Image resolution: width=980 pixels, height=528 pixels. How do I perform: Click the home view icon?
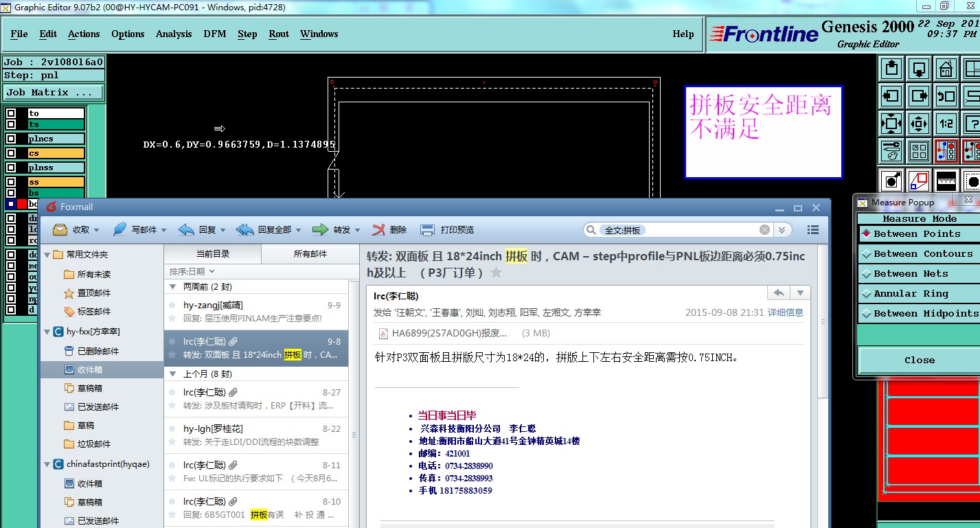(x=946, y=69)
